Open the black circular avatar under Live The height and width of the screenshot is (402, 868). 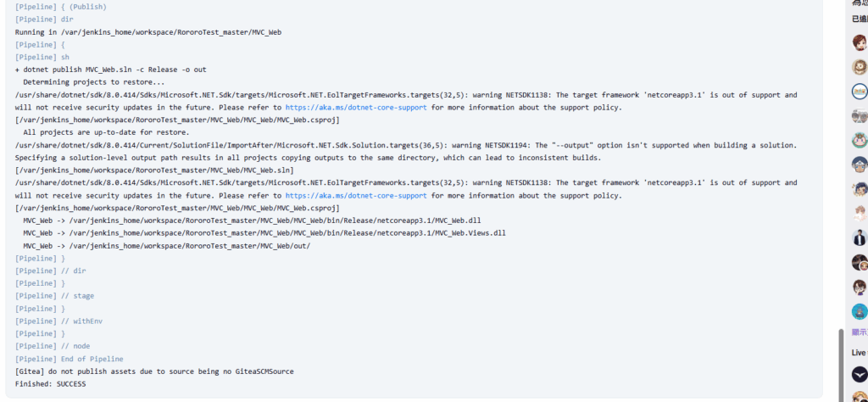click(x=859, y=373)
